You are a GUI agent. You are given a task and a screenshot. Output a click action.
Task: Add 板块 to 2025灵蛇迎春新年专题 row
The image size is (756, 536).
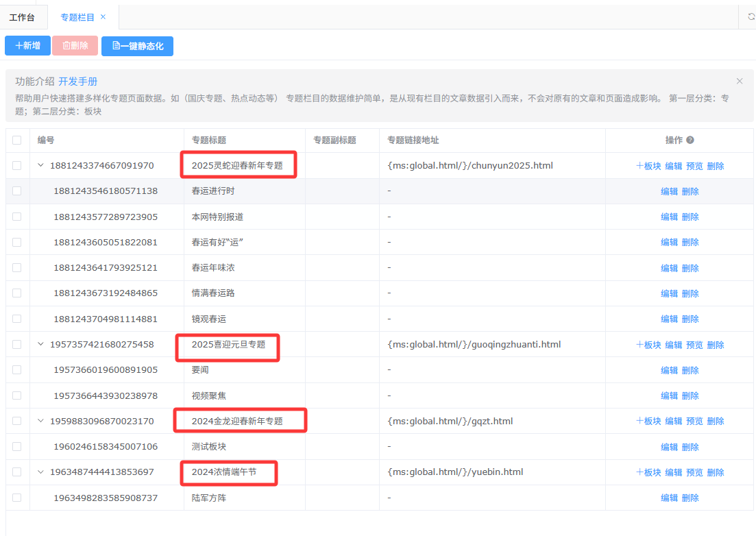pos(648,166)
